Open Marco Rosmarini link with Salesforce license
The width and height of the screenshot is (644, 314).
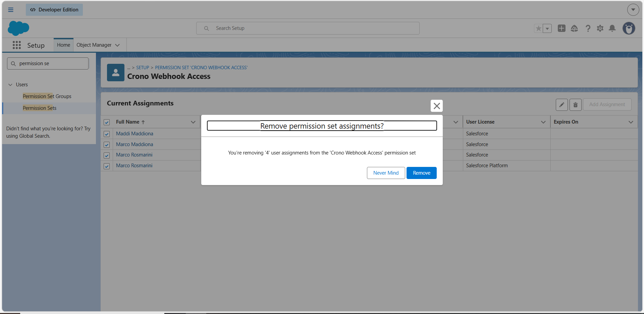point(134,155)
